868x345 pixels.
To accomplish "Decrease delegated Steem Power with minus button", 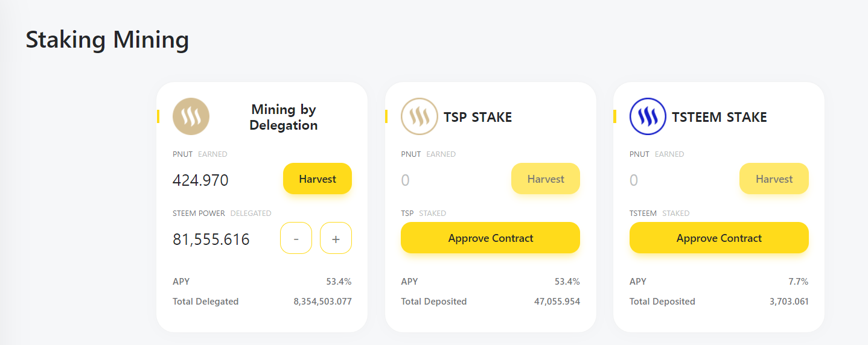I will [x=296, y=238].
